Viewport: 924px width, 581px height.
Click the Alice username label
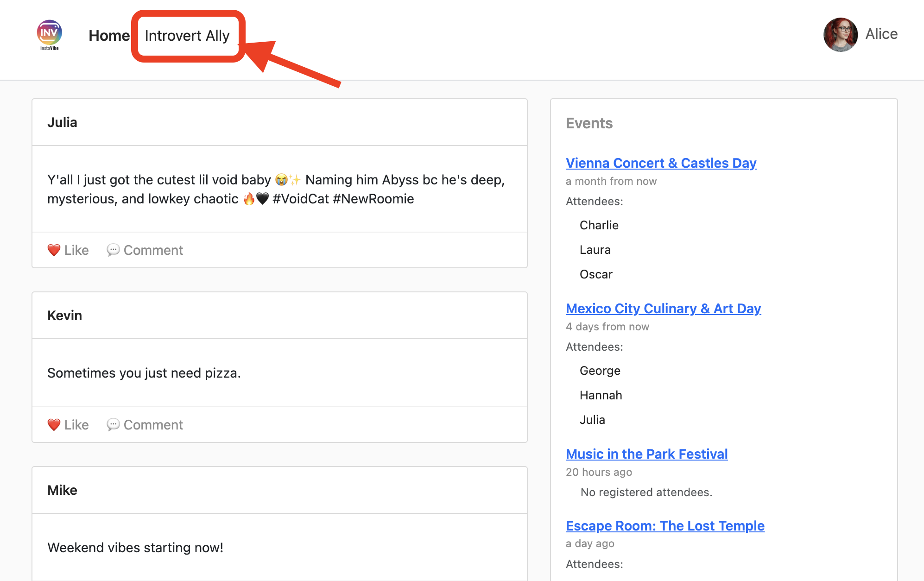coord(881,34)
